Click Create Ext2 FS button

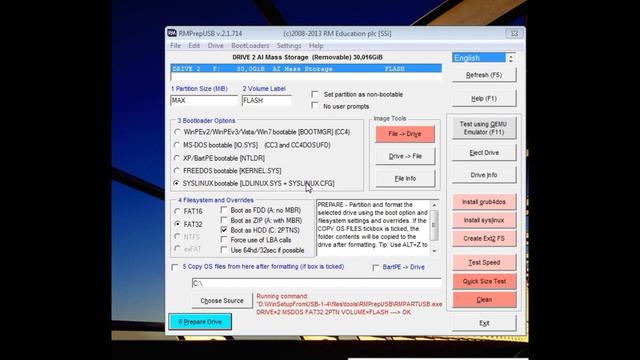point(484,239)
